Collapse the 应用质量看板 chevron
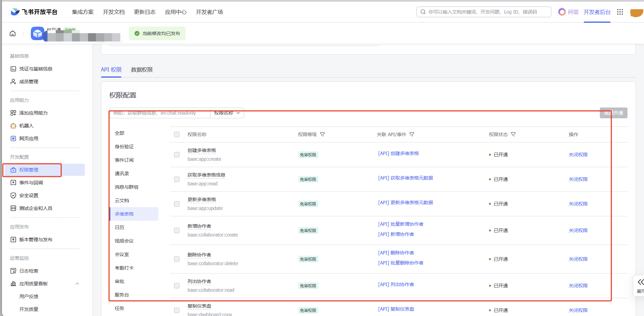The height and width of the screenshot is (316, 644). (77, 284)
